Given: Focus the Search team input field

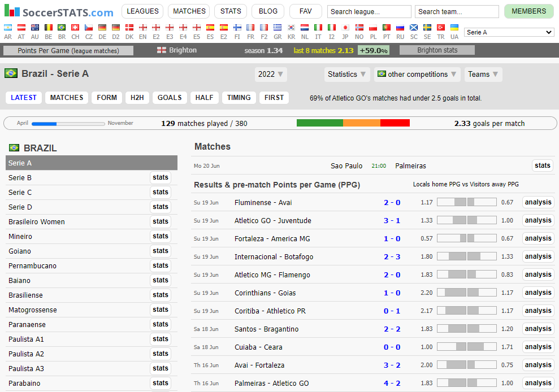Looking at the screenshot, I should 457,11.
